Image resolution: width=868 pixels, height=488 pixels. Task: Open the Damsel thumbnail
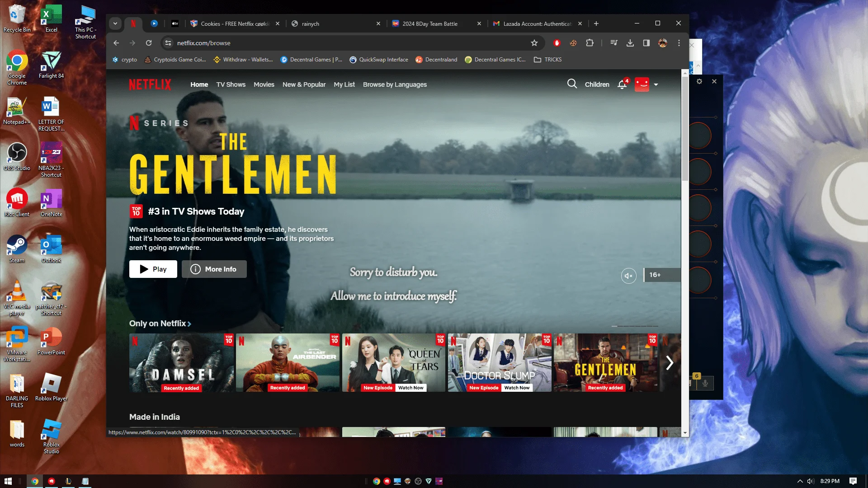[x=181, y=363]
